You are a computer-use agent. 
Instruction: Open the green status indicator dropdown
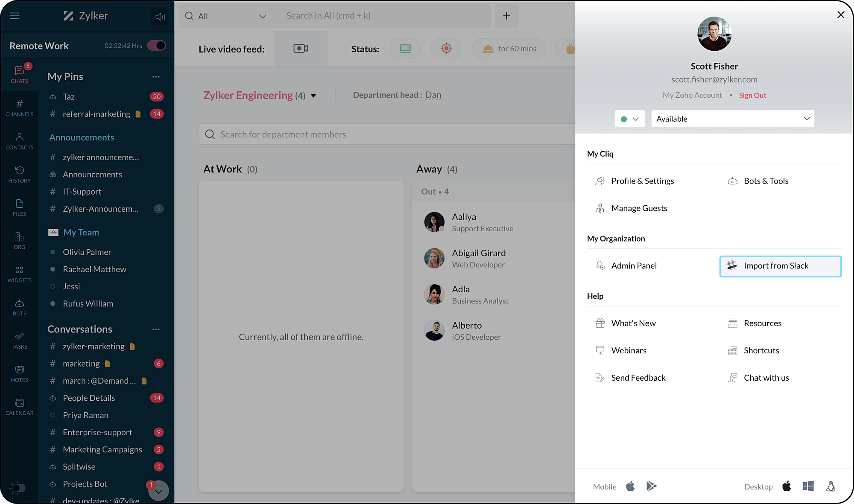629,119
